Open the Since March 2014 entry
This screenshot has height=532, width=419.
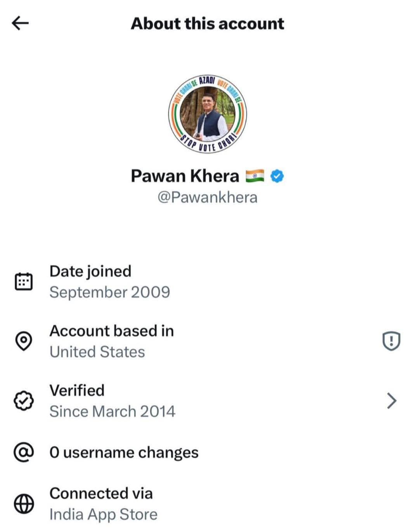(113, 411)
